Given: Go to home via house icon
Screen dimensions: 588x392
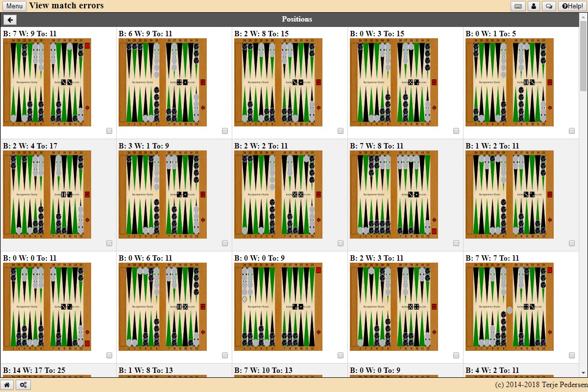Looking at the screenshot, I should click(x=7, y=385).
